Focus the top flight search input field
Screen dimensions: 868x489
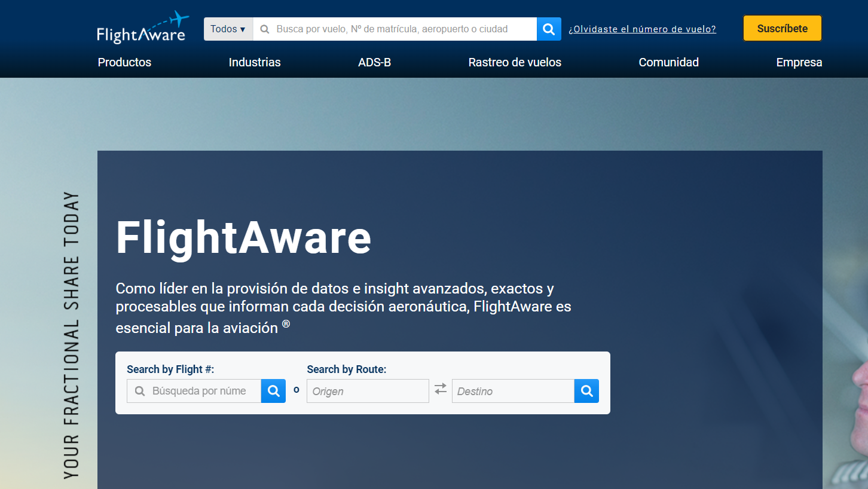pyautogui.click(x=395, y=29)
